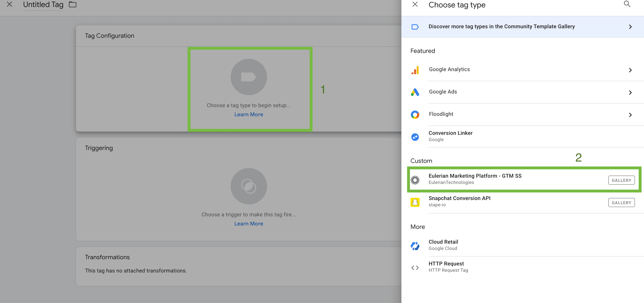
Task: Click the search magnifier icon in panel header
Action: click(627, 4)
